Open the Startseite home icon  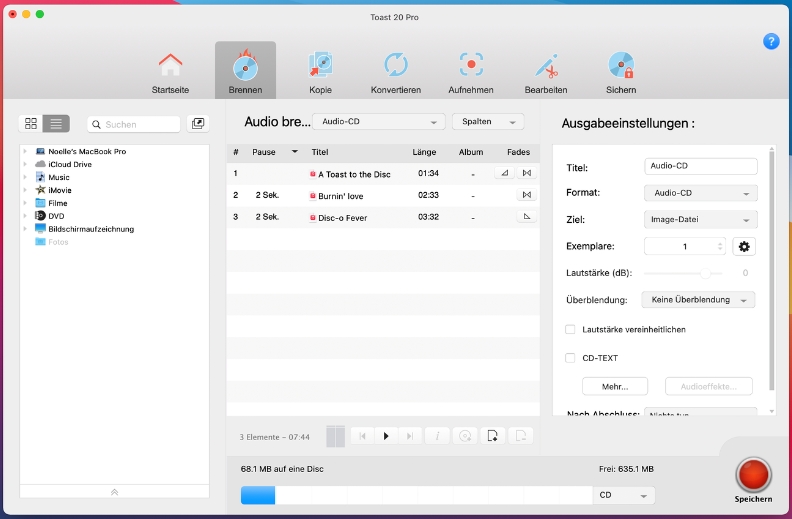170,65
